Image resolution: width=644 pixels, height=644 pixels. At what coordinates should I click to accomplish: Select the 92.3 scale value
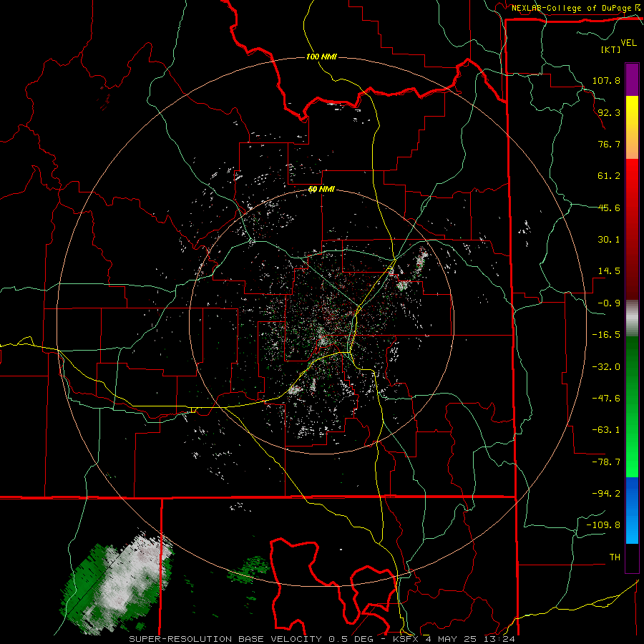click(609, 112)
